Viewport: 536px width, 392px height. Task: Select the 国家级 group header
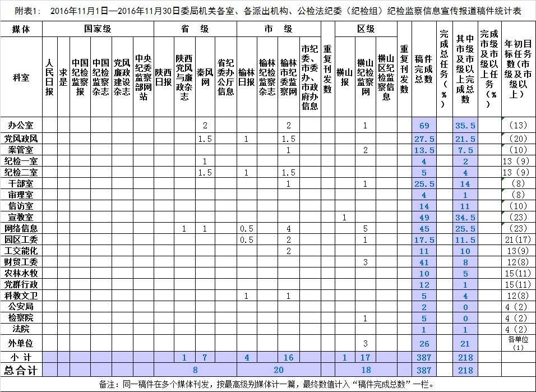click(x=98, y=29)
